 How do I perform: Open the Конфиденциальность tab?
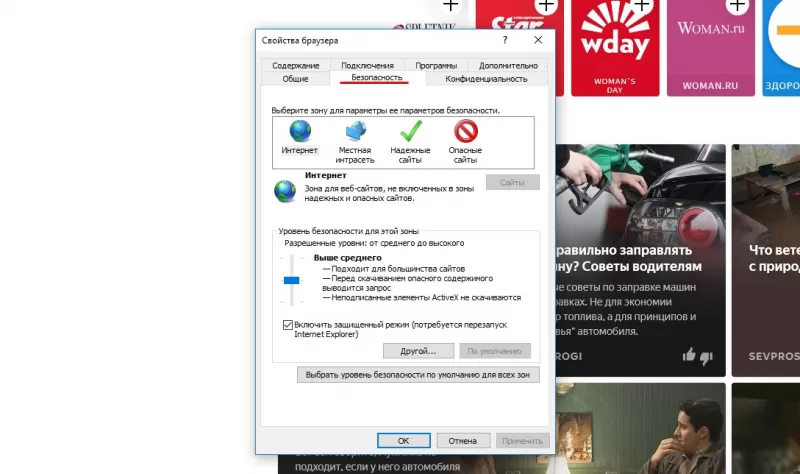486,79
